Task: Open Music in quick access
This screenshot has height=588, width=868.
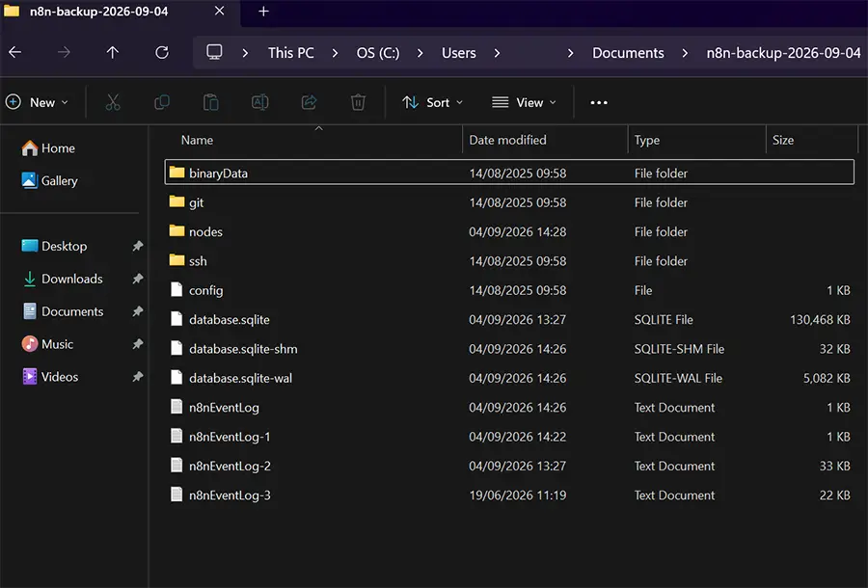Action: point(47,344)
